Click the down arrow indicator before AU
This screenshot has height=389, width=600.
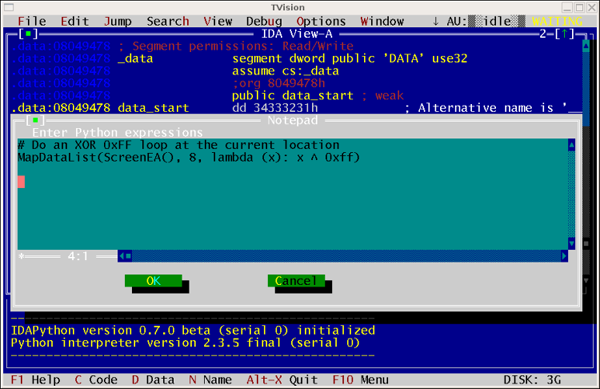point(435,21)
